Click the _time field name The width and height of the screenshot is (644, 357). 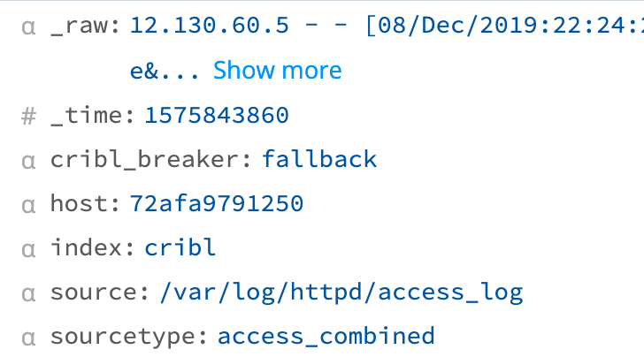(92, 115)
